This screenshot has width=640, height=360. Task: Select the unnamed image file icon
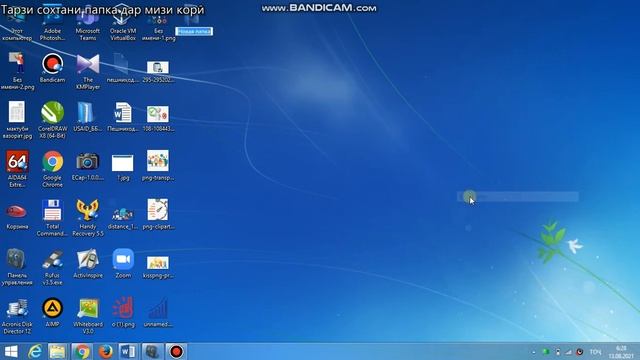[x=158, y=313]
